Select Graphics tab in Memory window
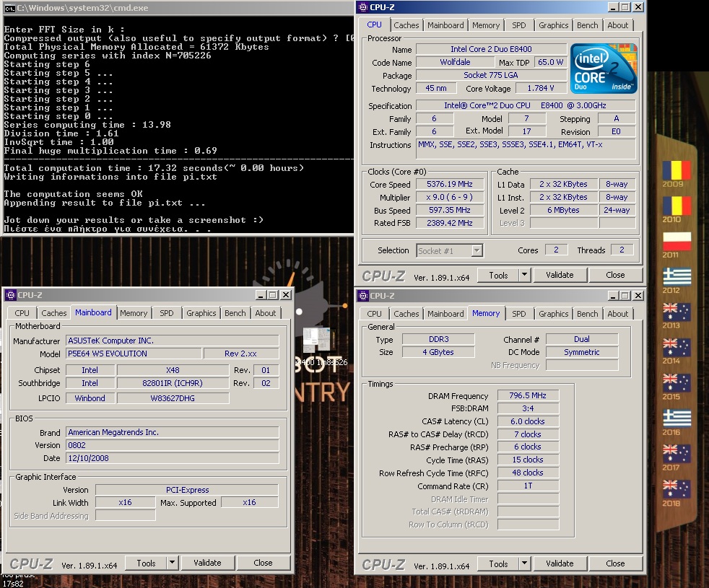The image size is (709, 588). click(553, 314)
